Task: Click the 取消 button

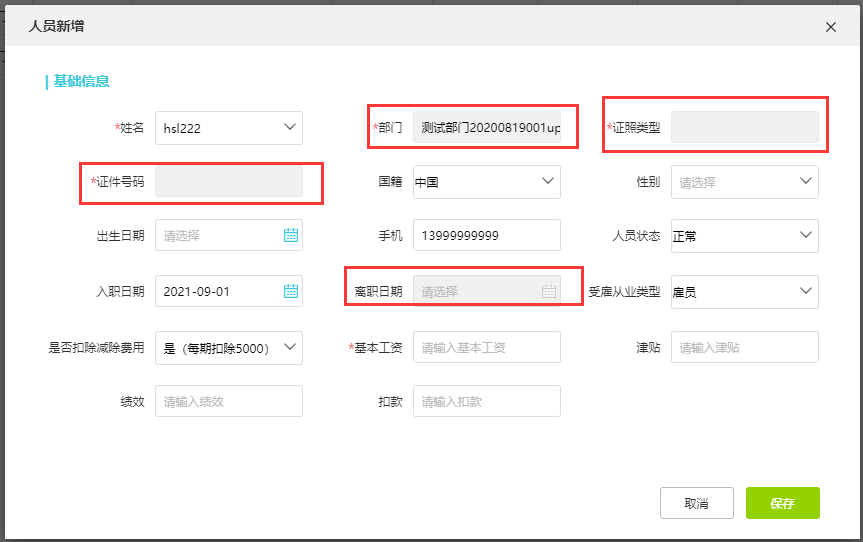Action: tap(697, 504)
